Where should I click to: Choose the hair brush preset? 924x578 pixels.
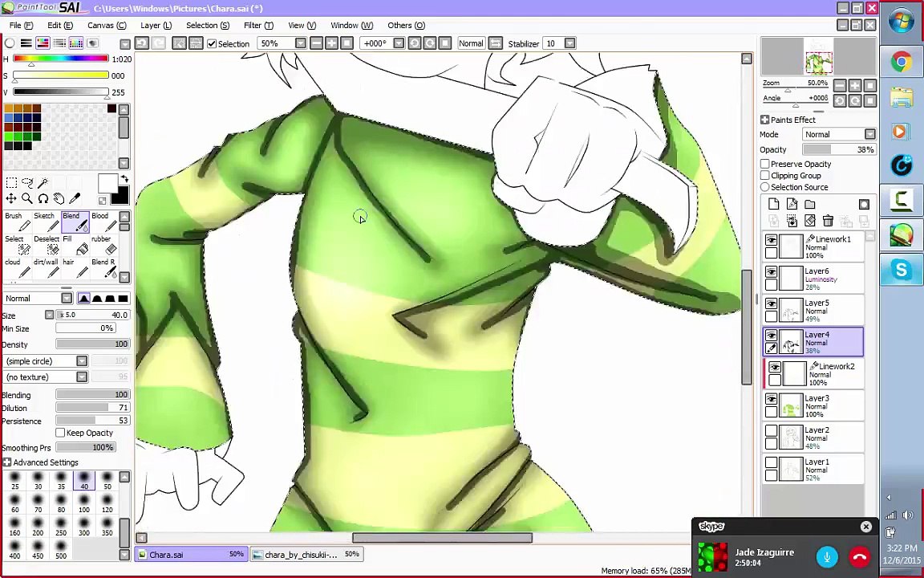[75, 268]
